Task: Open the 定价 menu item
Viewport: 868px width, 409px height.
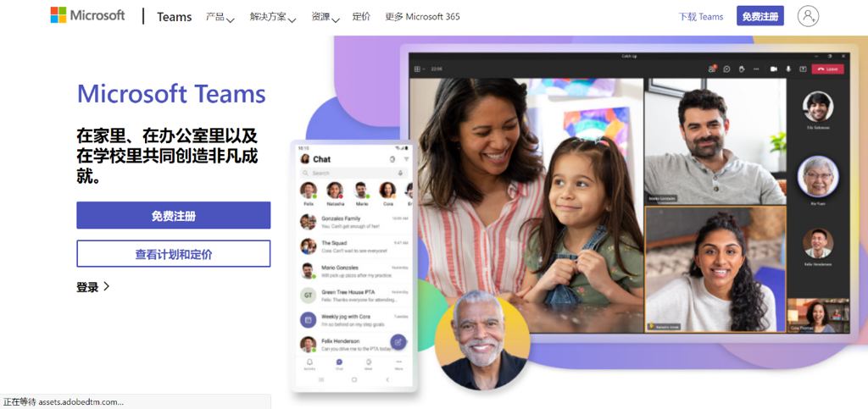Action: pos(361,17)
